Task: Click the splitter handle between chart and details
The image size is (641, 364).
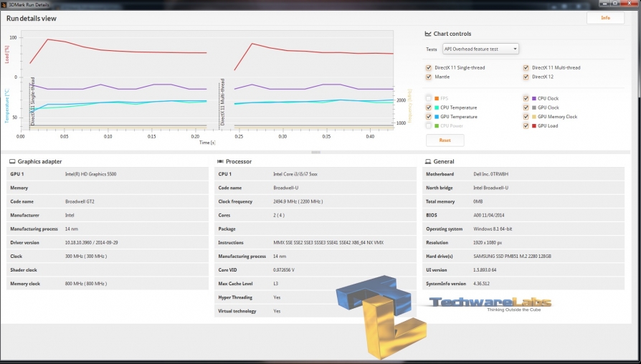Action: pos(315,152)
